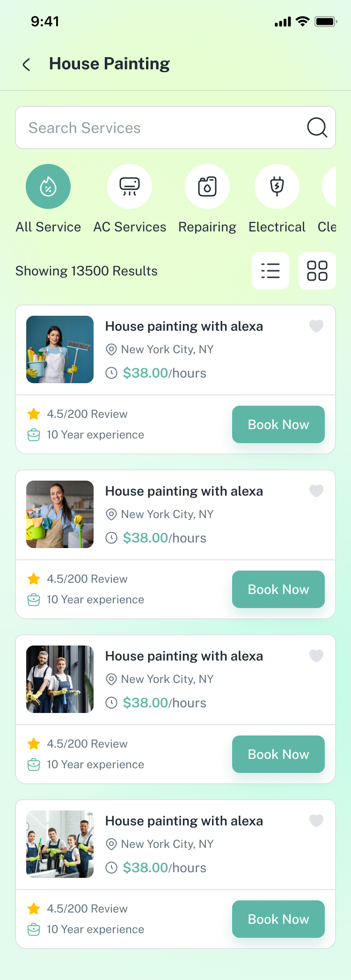Open the AC Services category icon

130,186
